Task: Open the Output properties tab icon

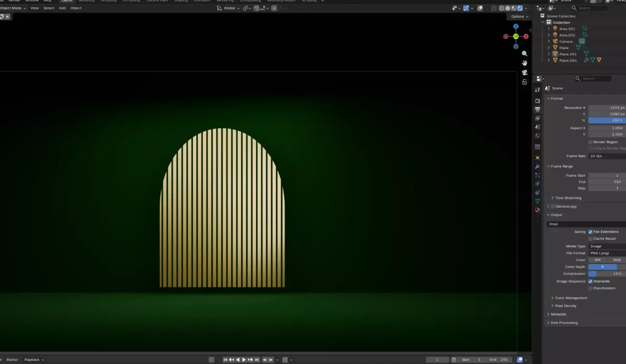Action: (537, 110)
